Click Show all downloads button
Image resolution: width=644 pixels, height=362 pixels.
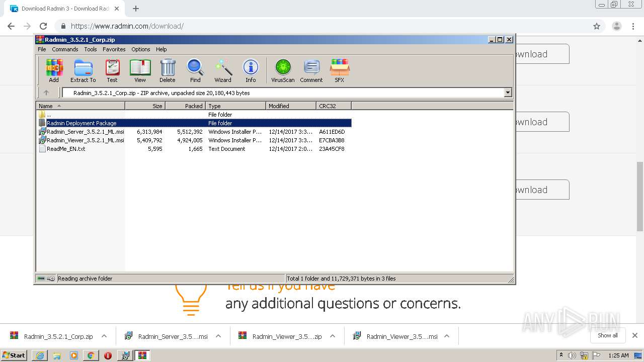[x=608, y=335]
